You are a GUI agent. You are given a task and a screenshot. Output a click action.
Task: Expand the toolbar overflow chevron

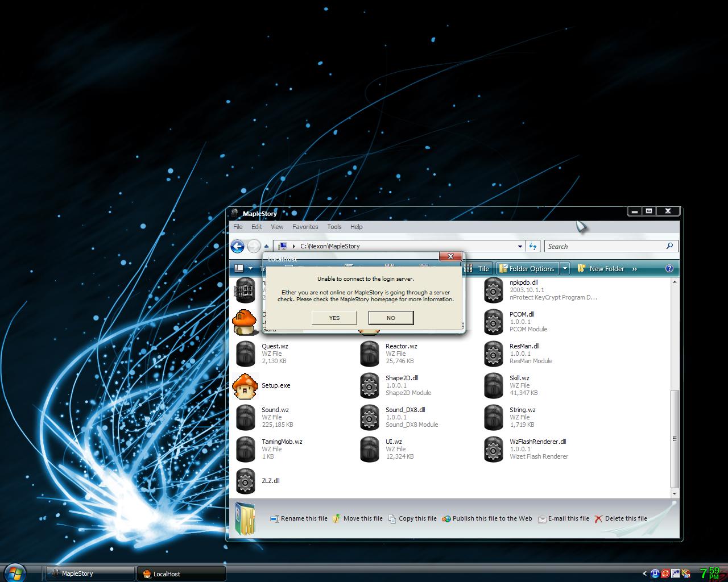pos(635,269)
